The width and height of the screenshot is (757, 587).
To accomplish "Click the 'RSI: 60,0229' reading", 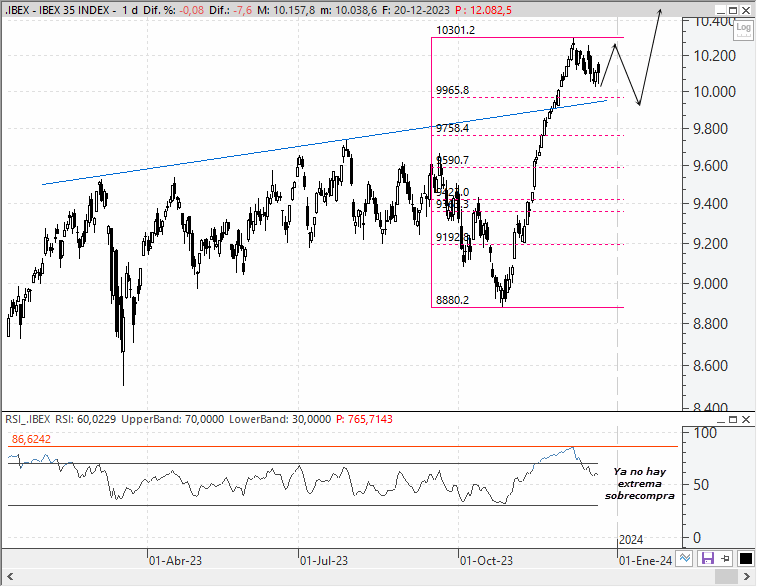I will pos(85,419).
